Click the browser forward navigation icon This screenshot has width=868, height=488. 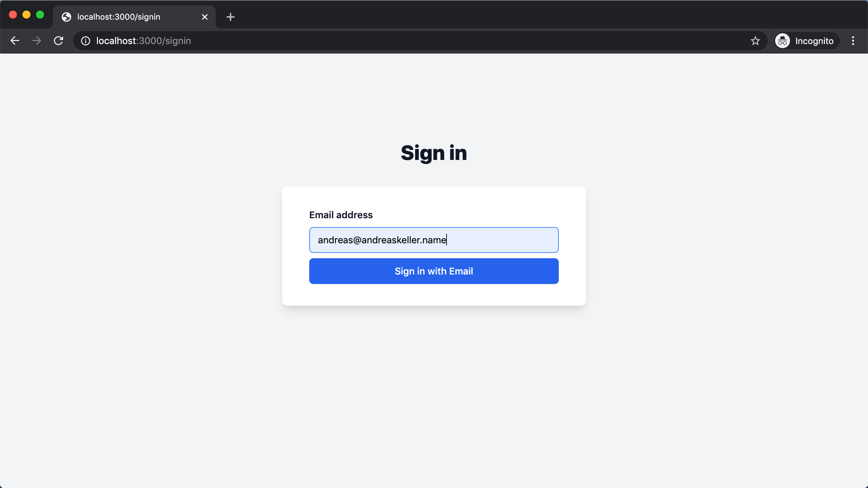pyautogui.click(x=37, y=41)
